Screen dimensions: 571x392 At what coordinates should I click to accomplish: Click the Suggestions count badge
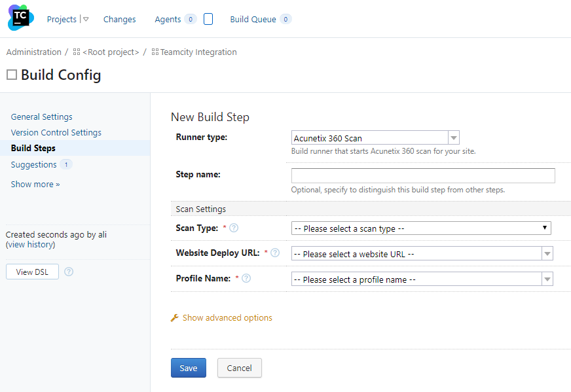pos(66,164)
